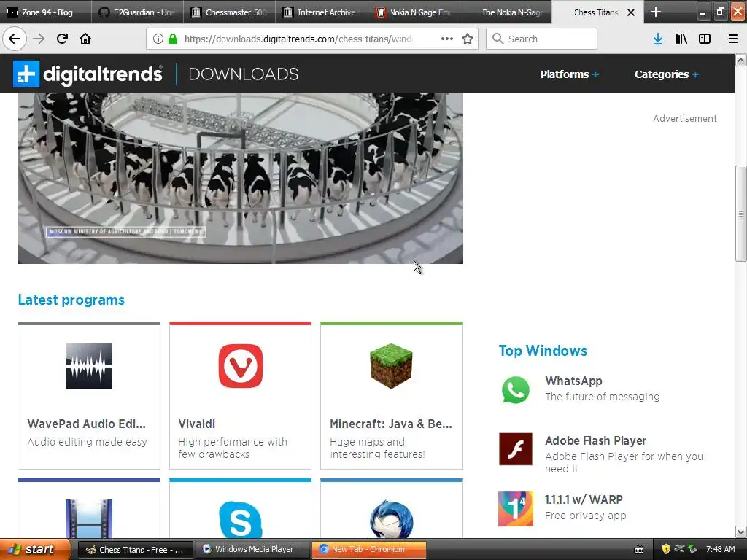The width and height of the screenshot is (747, 560).
Task: Click the page scrollbar up arrow
Action: pos(741,60)
